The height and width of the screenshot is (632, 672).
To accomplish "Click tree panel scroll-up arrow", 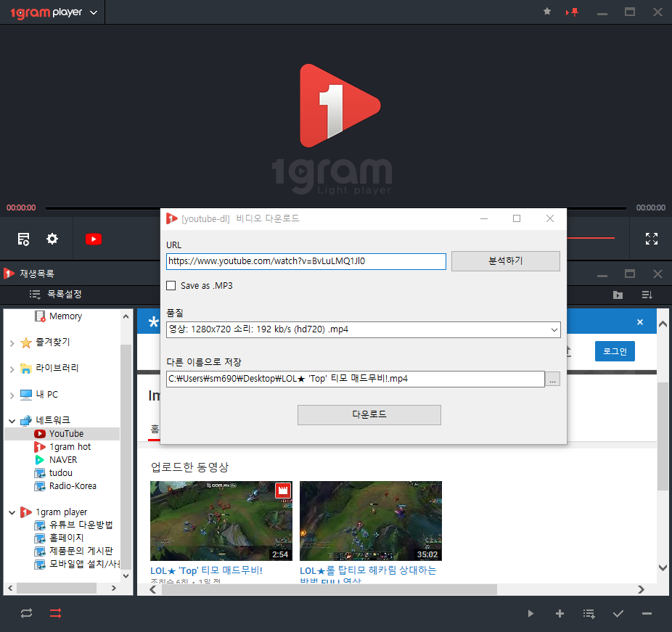I will point(126,316).
